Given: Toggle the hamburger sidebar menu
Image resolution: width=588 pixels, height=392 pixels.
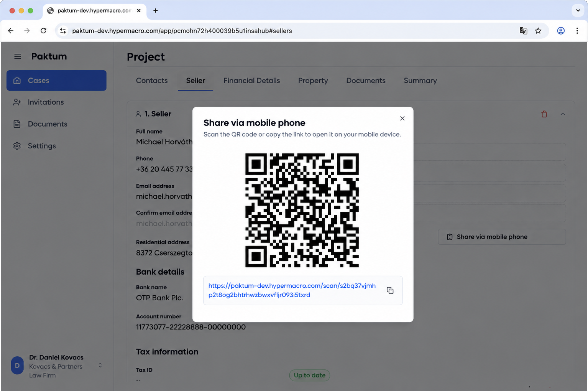Looking at the screenshot, I should (x=18, y=56).
